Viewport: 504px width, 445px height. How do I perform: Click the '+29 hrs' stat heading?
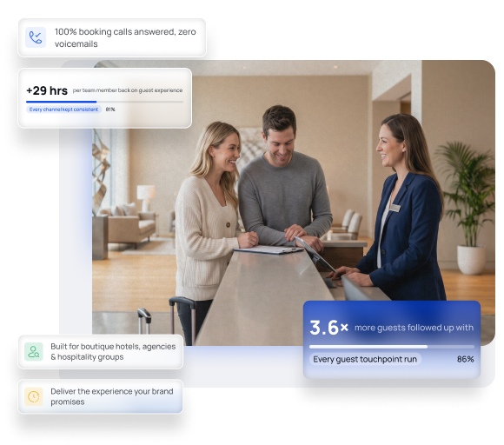click(47, 90)
